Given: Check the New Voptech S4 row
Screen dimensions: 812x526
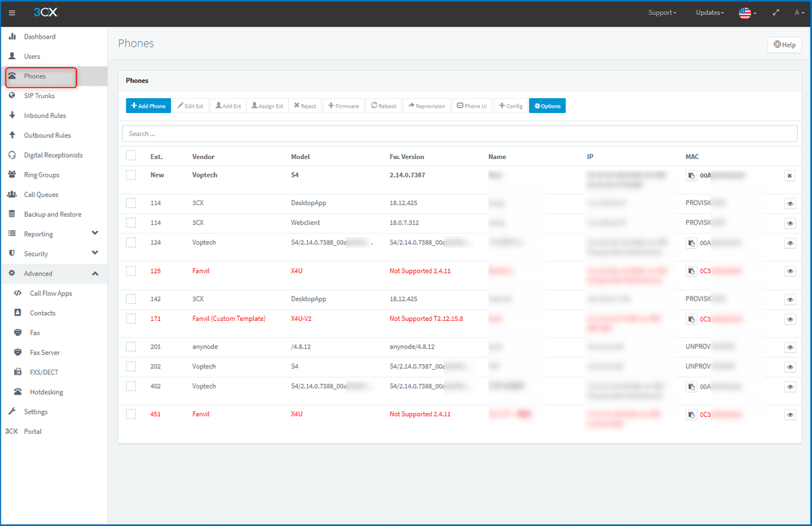Looking at the screenshot, I should (x=131, y=175).
